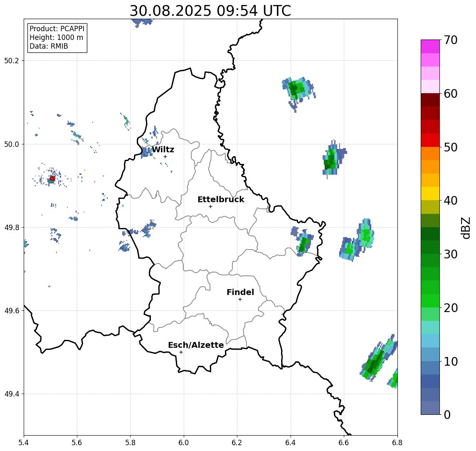Click longitude axis label 5.6
476x451 pixels.
(77, 443)
